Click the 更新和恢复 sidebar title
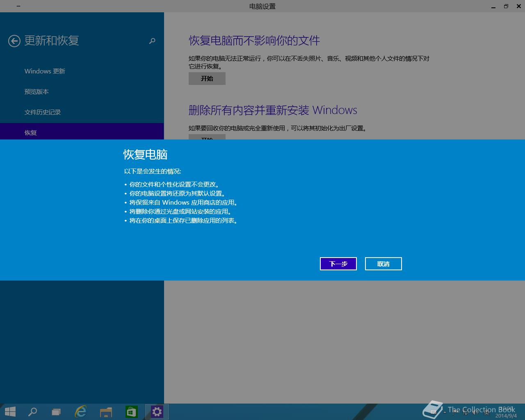This screenshot has width=525, height=420. pyautogui.click(x=52, y=41)
